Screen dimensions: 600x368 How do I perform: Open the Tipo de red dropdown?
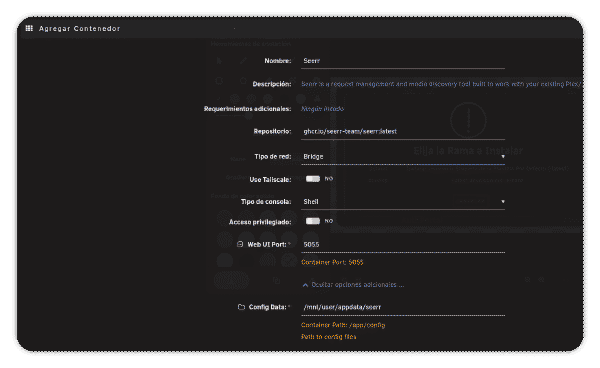403,156
